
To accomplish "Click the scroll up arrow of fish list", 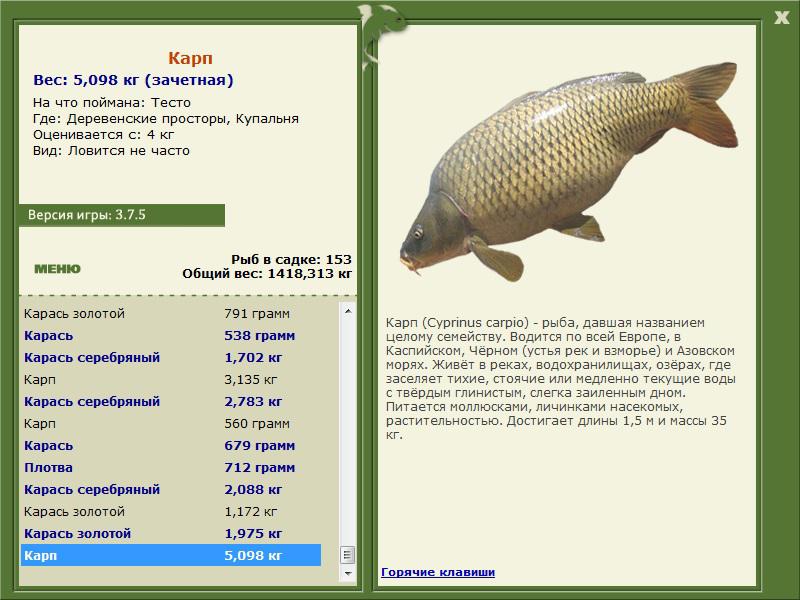I will pos(348,311).
